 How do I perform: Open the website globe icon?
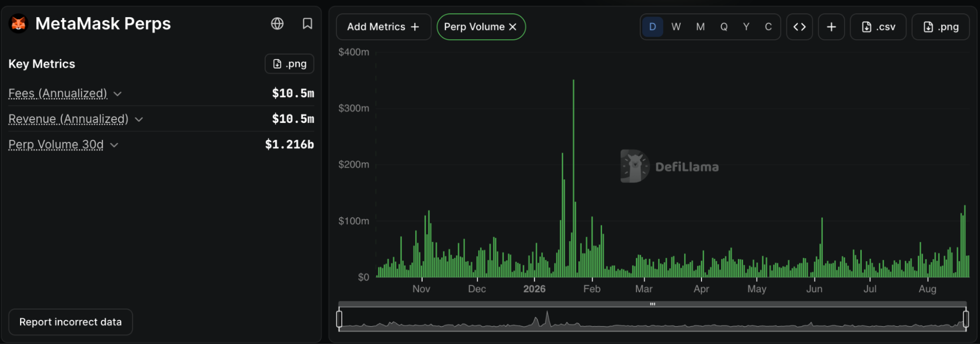(x=277, y=24)
